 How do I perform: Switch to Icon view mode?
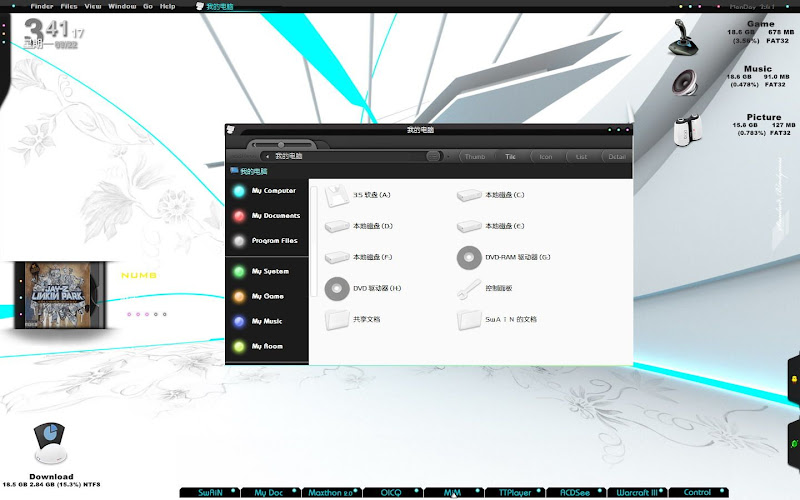[x=546, y=157]
